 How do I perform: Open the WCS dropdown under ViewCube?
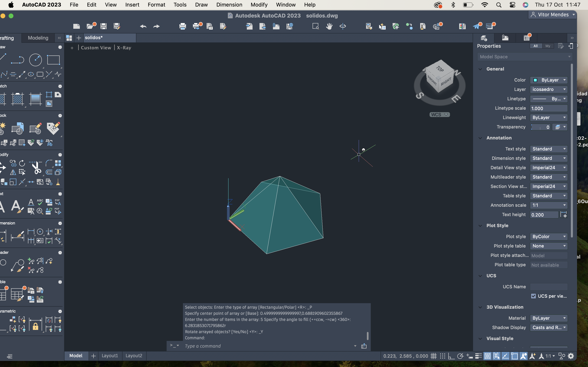pyautogui.click(x=440, y=115)
